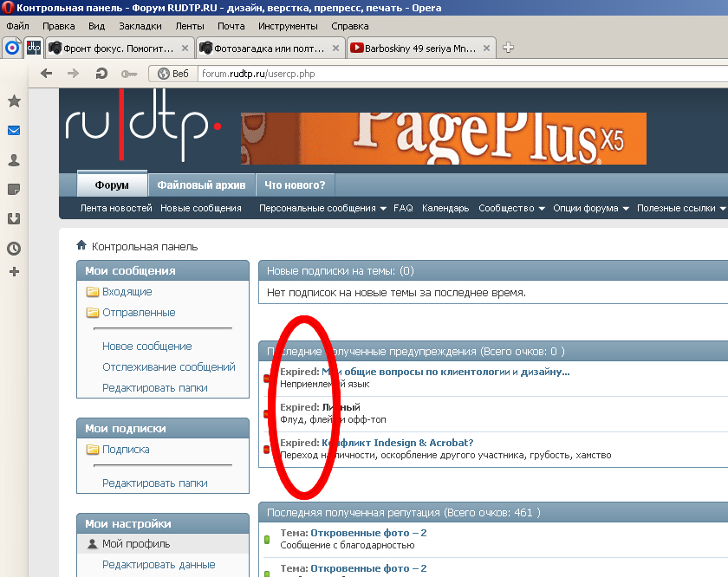Click the Флуд, флейм и офф-топ text
The height and width of the screenshot is (577, 728).
tap(333, 419)
